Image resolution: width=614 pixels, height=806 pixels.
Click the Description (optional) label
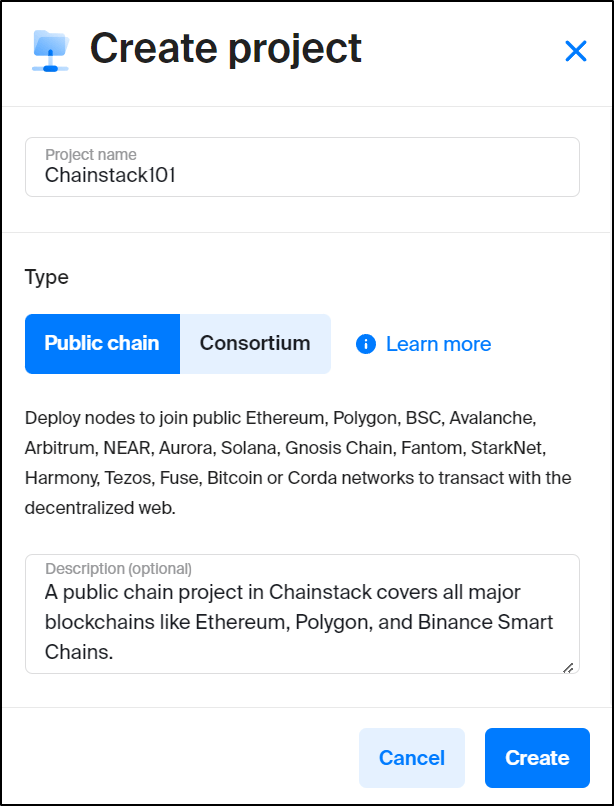[118, 569]
